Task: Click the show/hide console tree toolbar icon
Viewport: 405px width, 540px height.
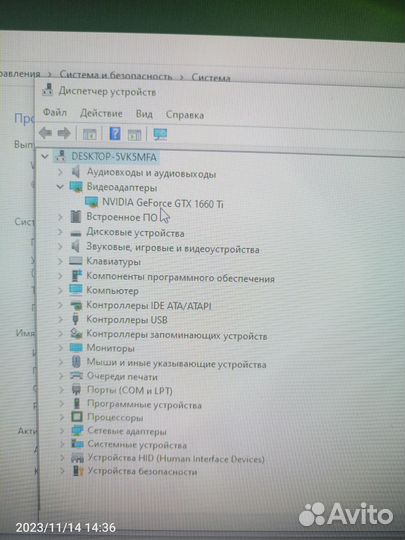Action: click(90, 134)
